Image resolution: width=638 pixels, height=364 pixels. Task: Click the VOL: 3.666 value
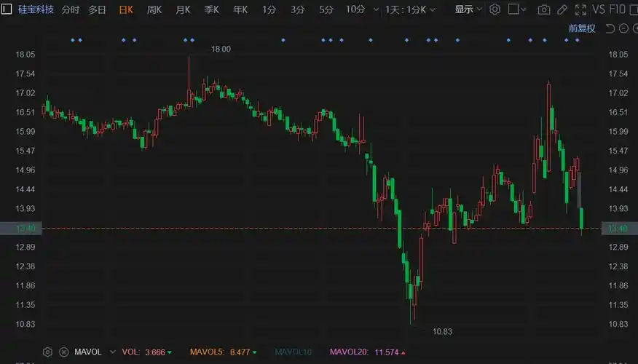(147, 352)
